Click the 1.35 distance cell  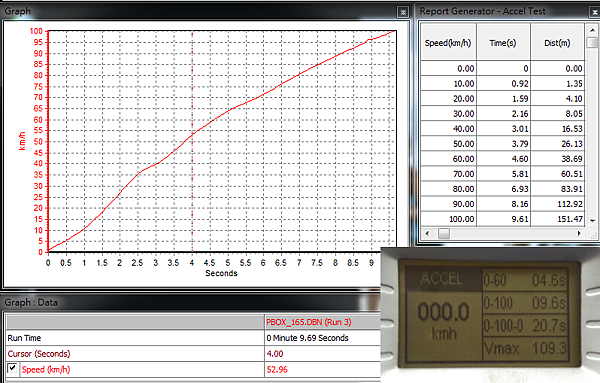point(558,83)
